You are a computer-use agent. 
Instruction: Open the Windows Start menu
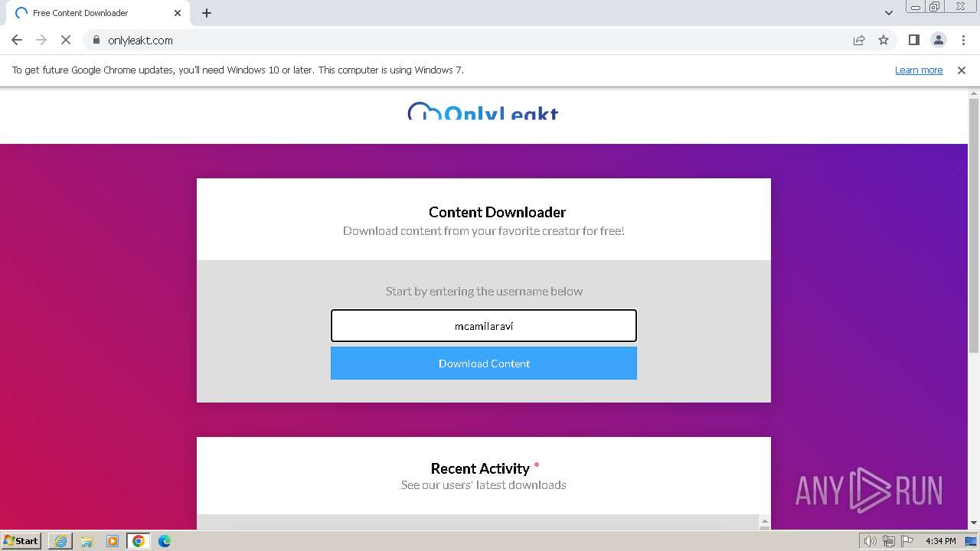pyautogui.click(x=21, y=540)
